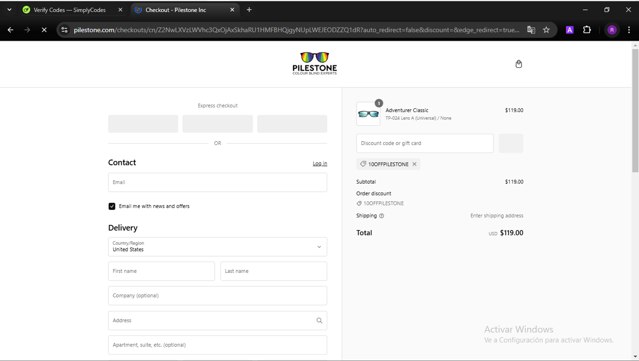Open Chrome three-dot menu
Viewport: 639px width, 361px height.
pos(629,30)
